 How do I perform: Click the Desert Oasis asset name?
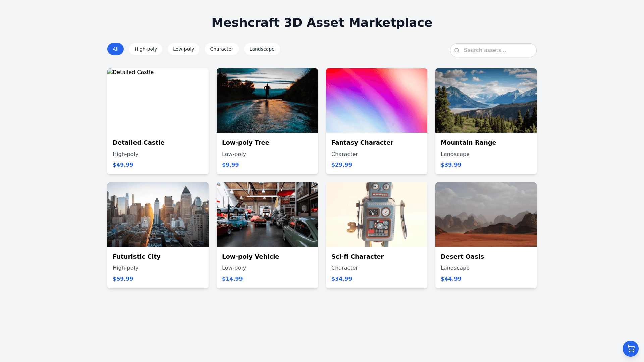(462, 257)
